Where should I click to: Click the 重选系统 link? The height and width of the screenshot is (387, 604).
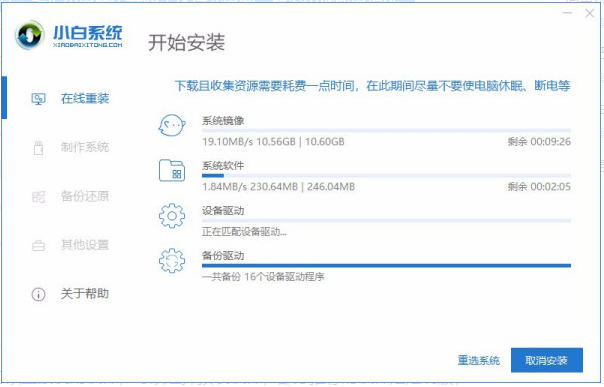(478, 360)
